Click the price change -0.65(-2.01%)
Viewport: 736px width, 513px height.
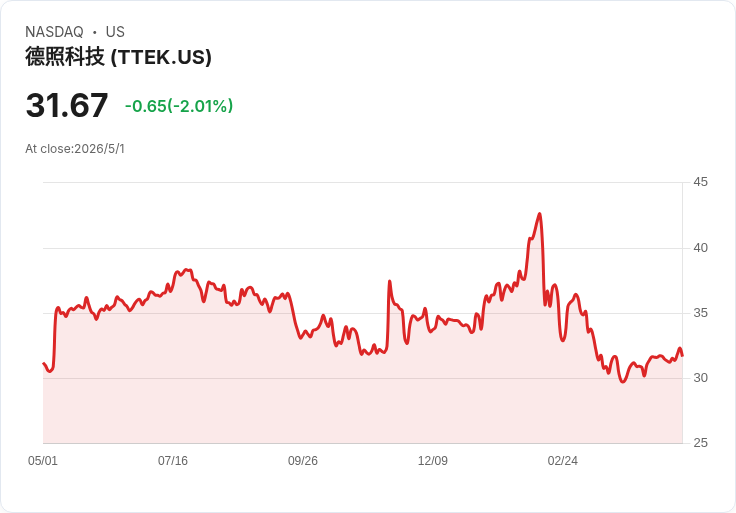[x=179, y=106]
